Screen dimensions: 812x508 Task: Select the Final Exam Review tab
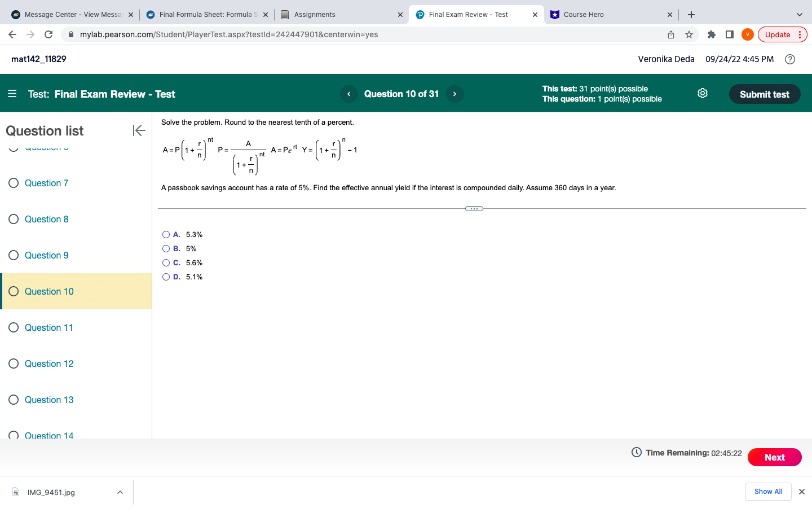[x=477, y=15]
